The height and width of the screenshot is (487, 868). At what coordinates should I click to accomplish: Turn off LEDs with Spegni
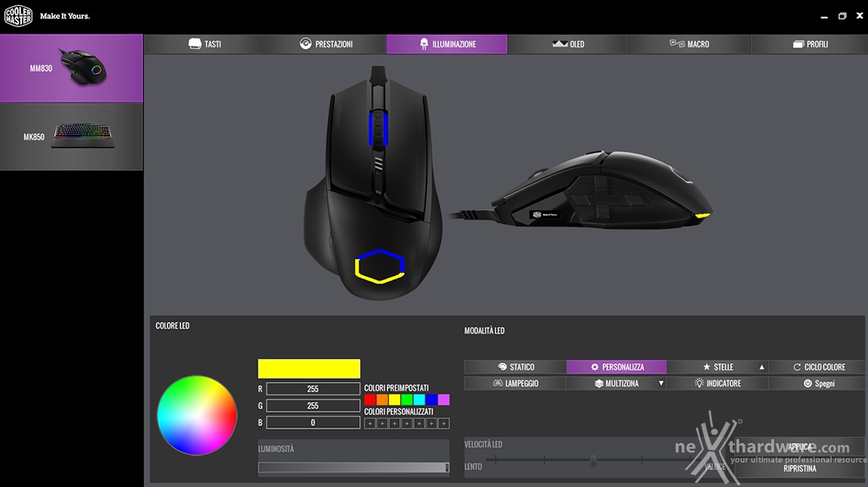coord(818,384)
